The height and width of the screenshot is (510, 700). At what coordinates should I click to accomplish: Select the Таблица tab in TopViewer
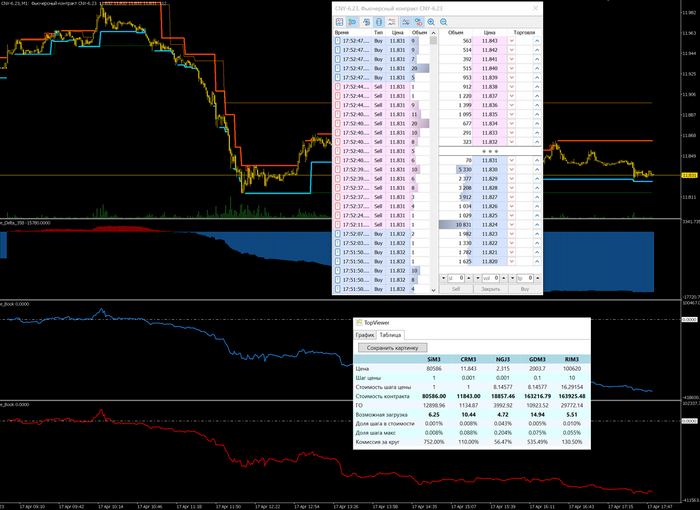[389, 335]
